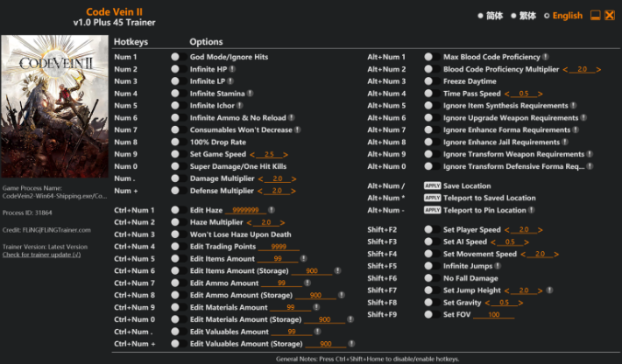The width and height of the screenshot is (622, 364).
Task: Click the info icon beside Infinite LP
Action: [230, 81]
